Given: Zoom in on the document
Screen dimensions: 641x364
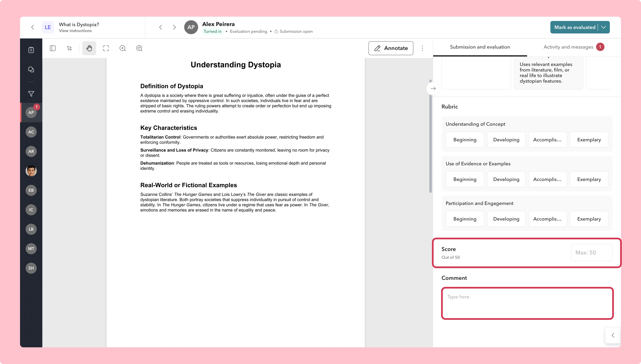Looking at the screenshot, I should pyautogui.click(x=123, y=48).
